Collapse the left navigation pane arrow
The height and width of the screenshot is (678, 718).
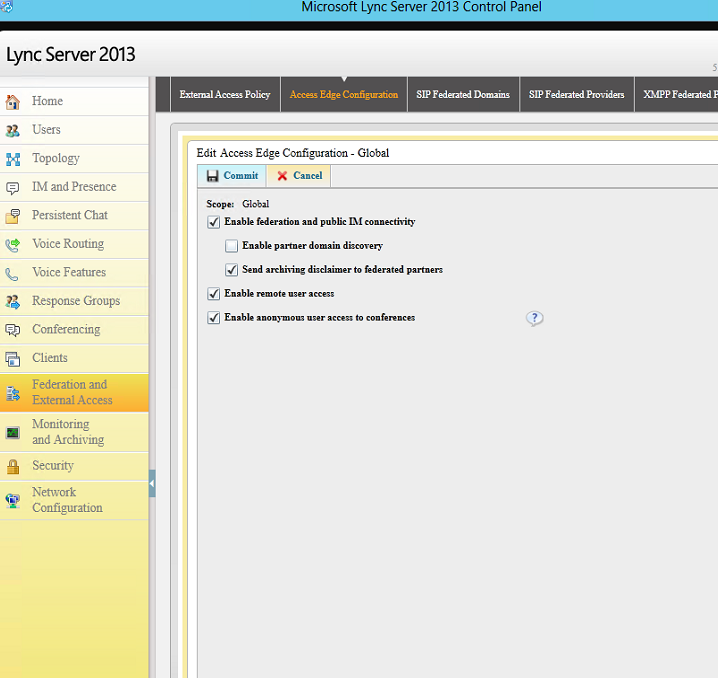pyautogui.click(x=152, y=484)
